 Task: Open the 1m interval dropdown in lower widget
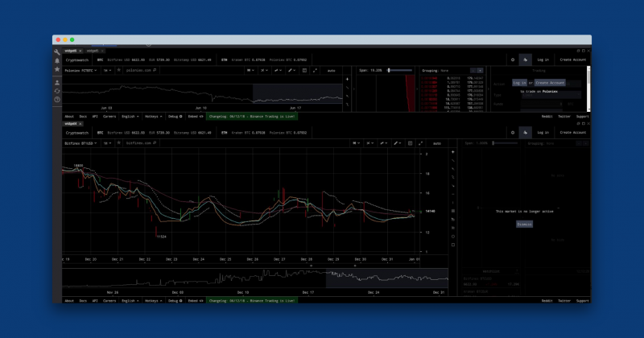(x=107, y=143)
